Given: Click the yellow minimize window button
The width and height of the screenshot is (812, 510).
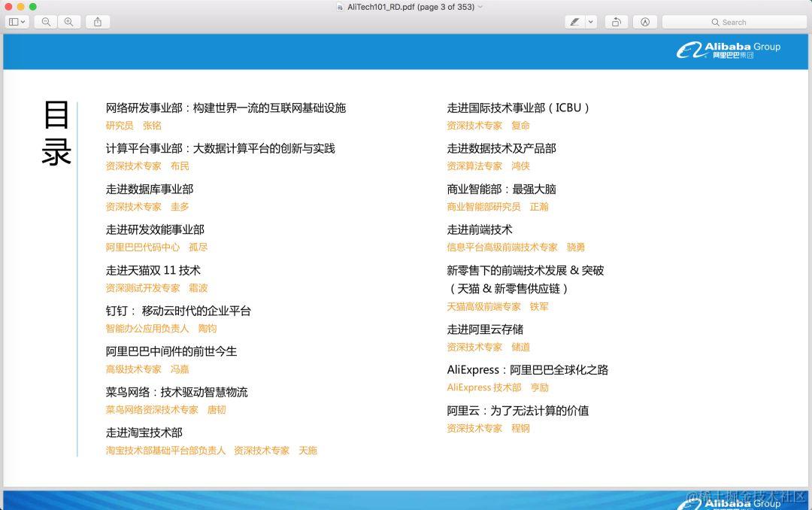Looking at the screenshot, I should [x=21, y=7].
